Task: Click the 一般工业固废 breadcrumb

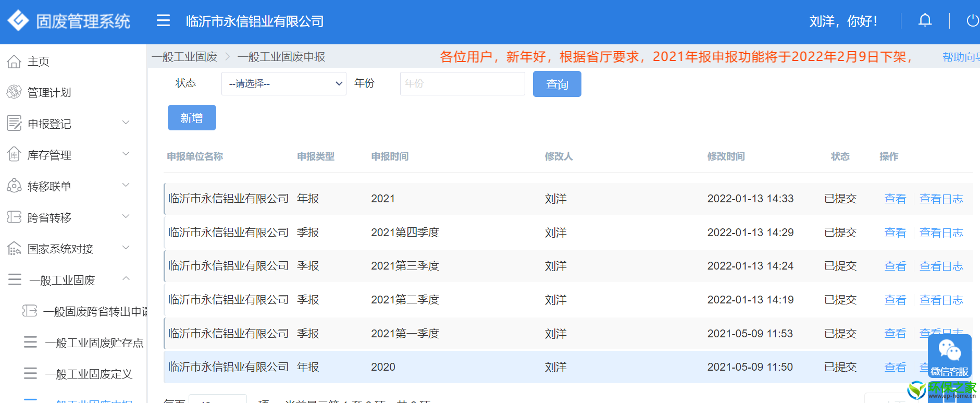Action: (184, 57)
